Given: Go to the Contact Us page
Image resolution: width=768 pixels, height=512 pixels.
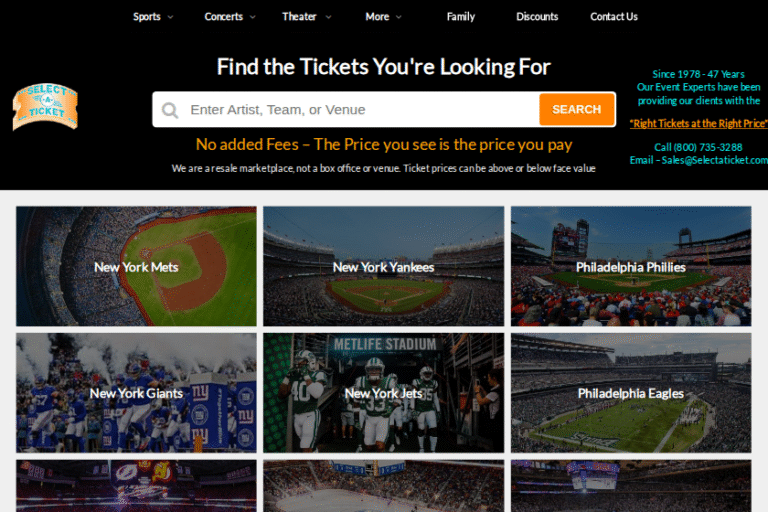Looking at the screenshot, I should (614, 17).
